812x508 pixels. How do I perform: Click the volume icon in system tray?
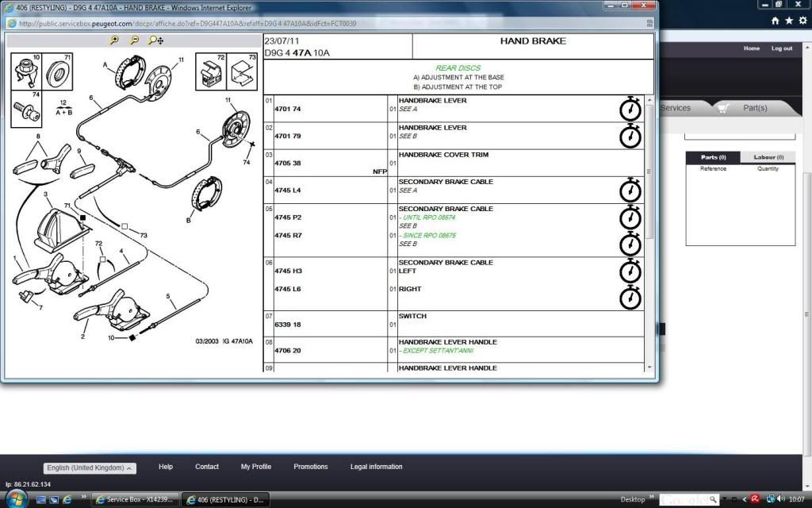[x=781, y=499]
